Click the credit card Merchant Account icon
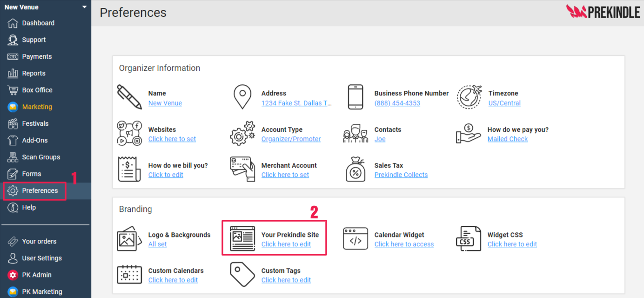The image size is (644, 298). click(242, 169)
